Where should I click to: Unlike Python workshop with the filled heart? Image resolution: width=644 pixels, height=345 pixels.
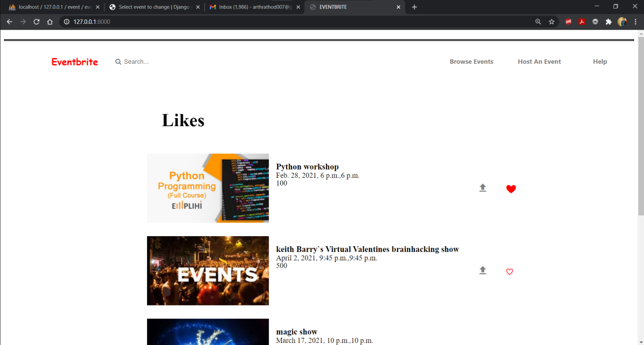[x=511, y=189]
